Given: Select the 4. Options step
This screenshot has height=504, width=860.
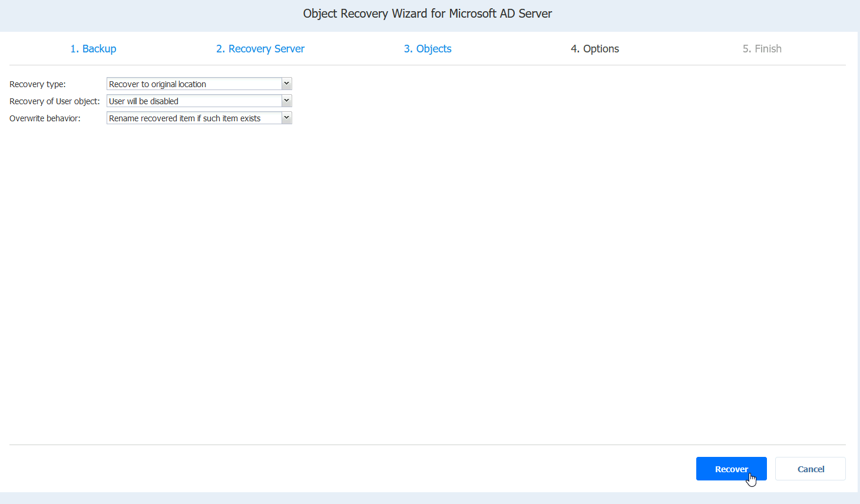Looking at the screenshot, I should (595, 49).
